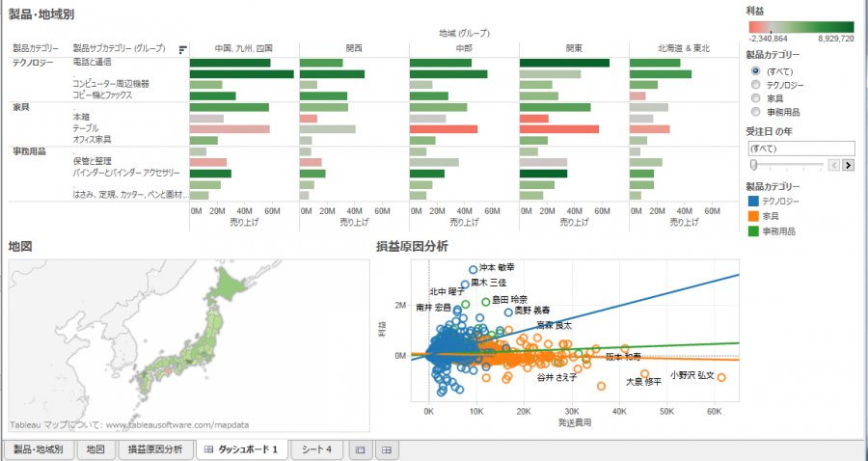The image size is (868, 461).
Task: Click the 保管と整理 row label
Action: pyautogui.click(x=92, y=162)
